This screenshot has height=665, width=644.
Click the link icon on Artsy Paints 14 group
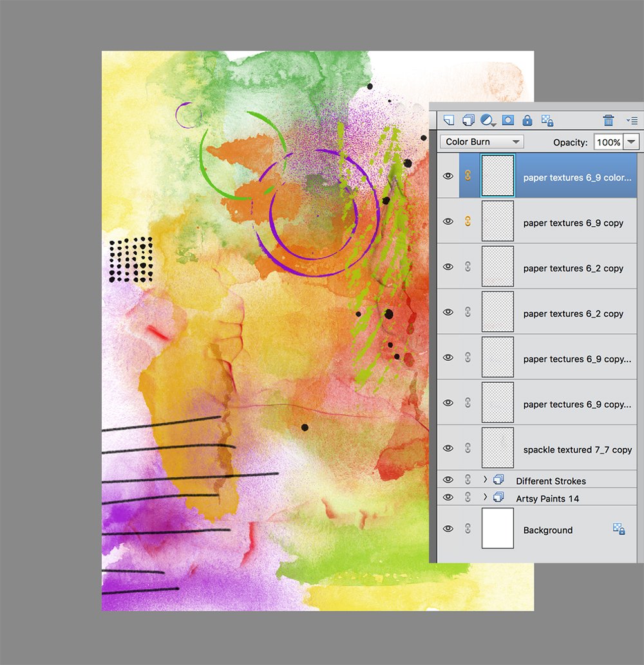(x=468, y=497)
